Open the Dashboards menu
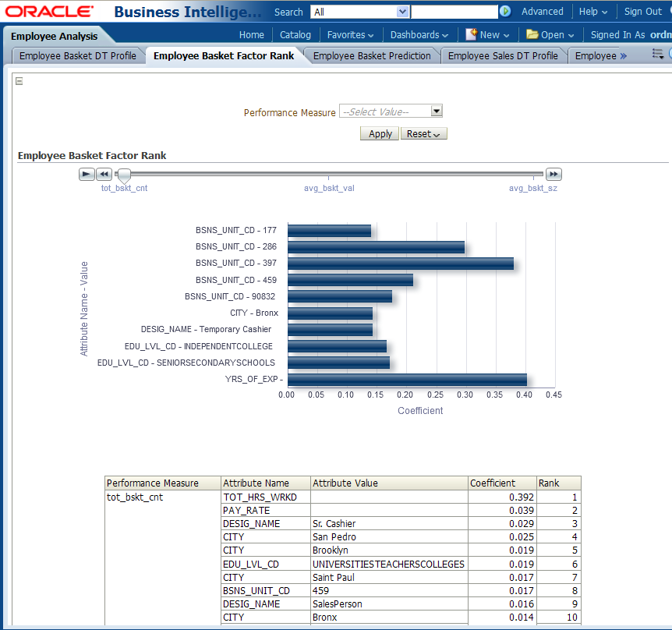This screenshot has width=672, height=630. tap(419, 35)
